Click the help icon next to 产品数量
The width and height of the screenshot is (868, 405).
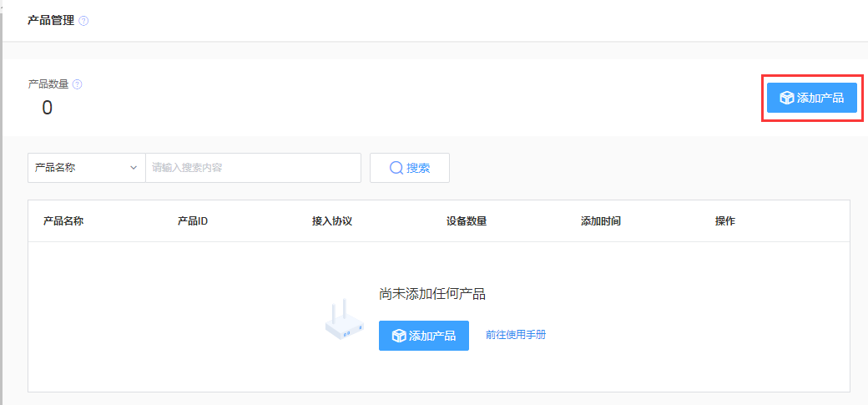tap(77, 84)
